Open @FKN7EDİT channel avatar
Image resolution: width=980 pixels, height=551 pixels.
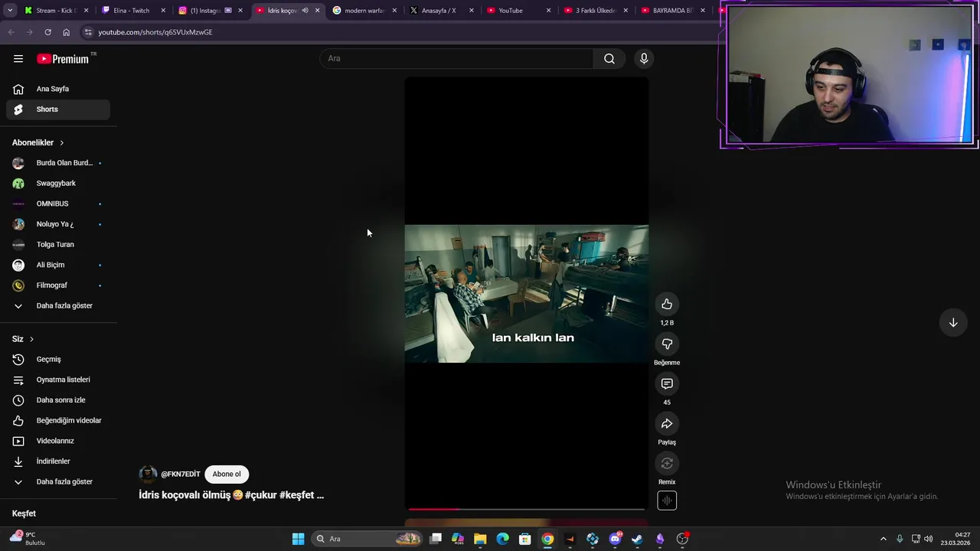(x=148, y=474)
